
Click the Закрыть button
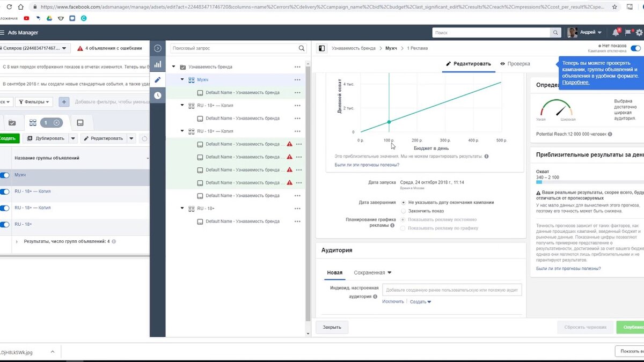tap(332, 327)
